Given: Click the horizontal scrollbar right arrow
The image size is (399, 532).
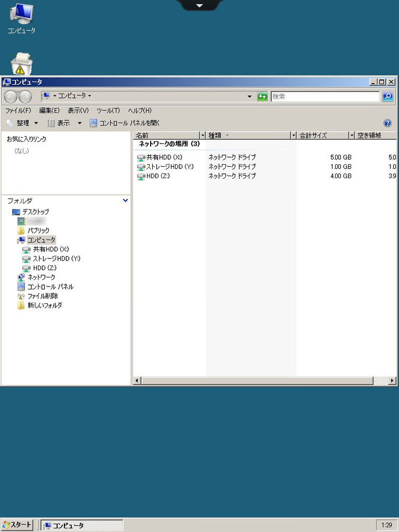Looking at the screenshot, I should (393, 381).
